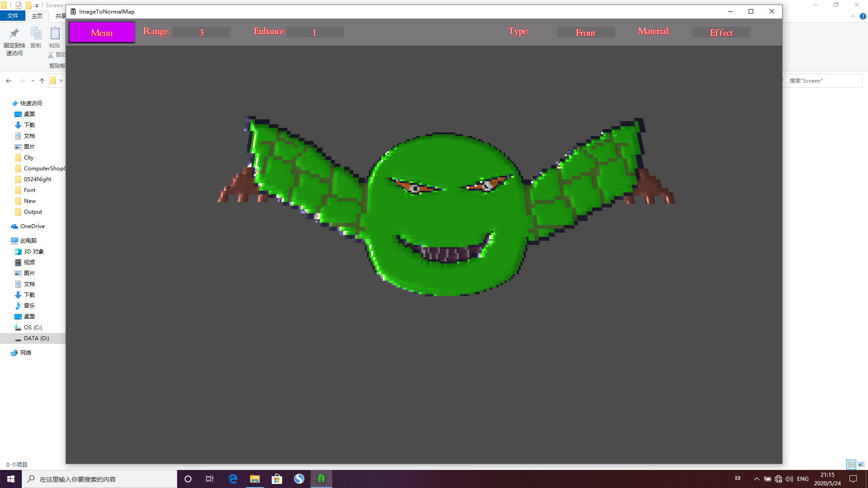Launch Microsoft Store from the taskbar

[x=277, y=479]
